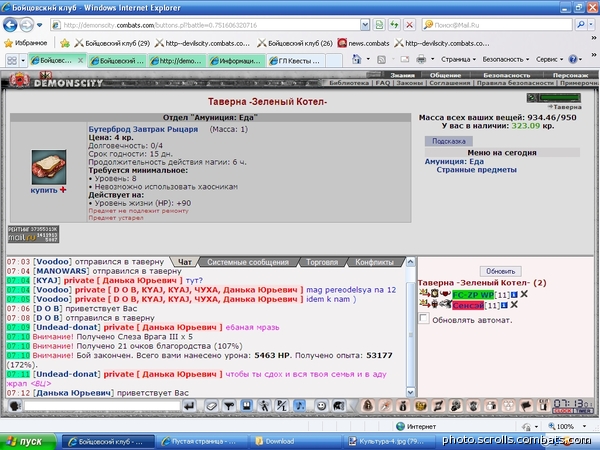Open news.combats favorites bookmark

tap(364, 43)
